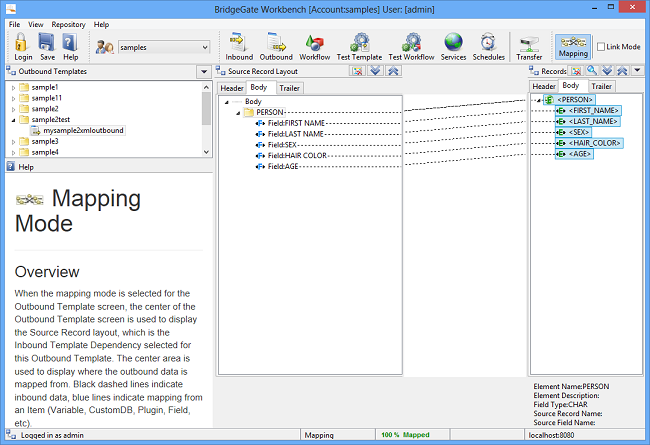Click the templates tree scroll down arrow

pos(206,152)
